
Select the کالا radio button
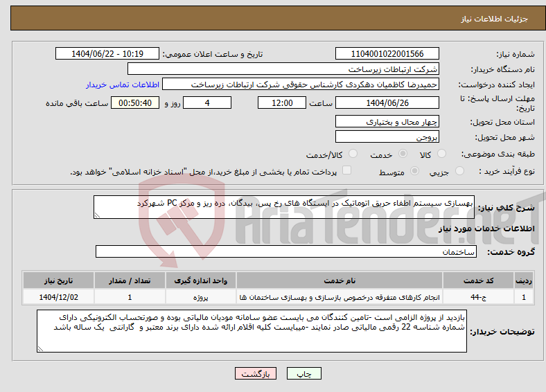[441, 154]
